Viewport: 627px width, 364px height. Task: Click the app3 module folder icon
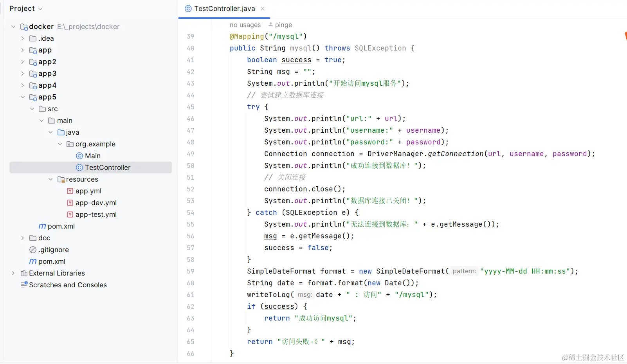[x=33, y=74]
